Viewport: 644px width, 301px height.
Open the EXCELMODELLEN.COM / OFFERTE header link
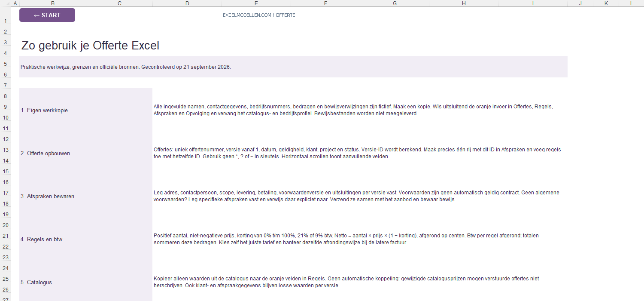(259, 15)
